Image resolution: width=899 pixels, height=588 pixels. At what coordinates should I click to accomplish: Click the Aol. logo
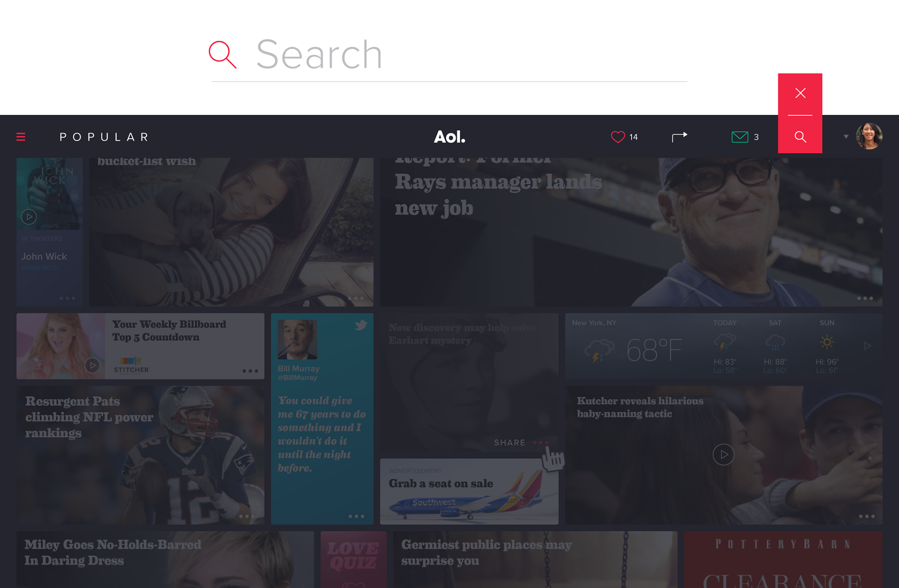click(449, 137)
